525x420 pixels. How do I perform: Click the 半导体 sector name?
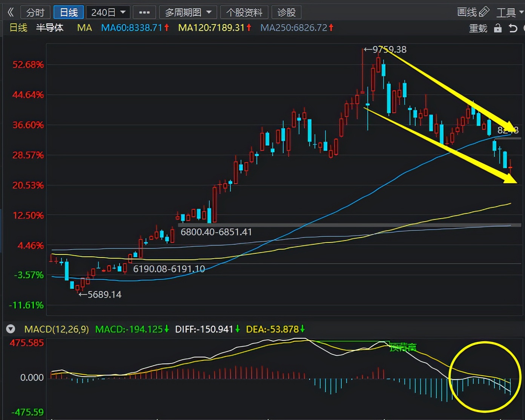tap(50, 28)
